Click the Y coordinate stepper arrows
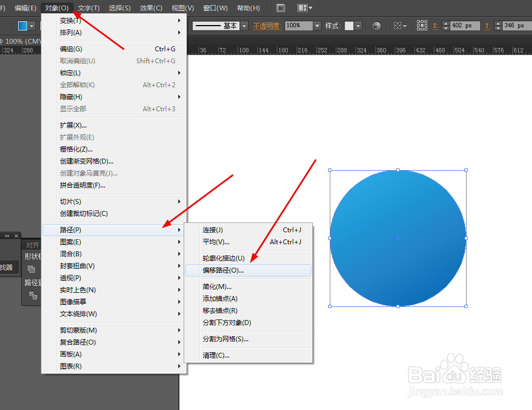The height and width of the screenshot is (410, 532). tap(498, 26)
